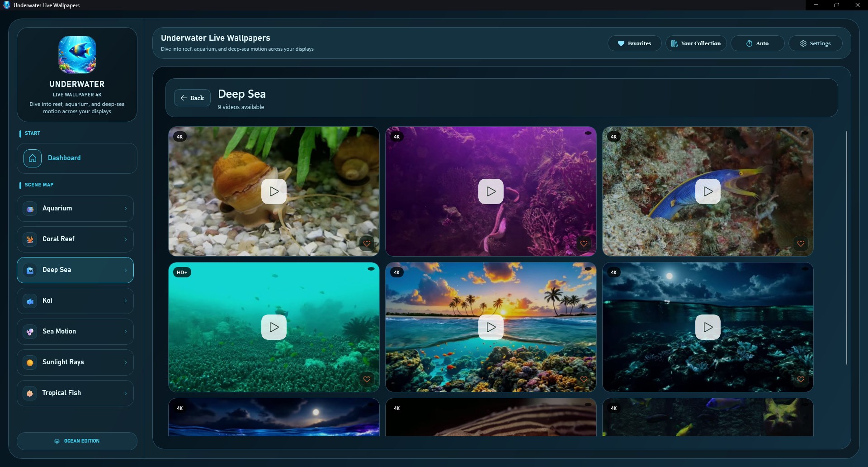Select the Tropical Fish scene label
The height and width of the screenshot is (467, 868).
click(61, 393)
